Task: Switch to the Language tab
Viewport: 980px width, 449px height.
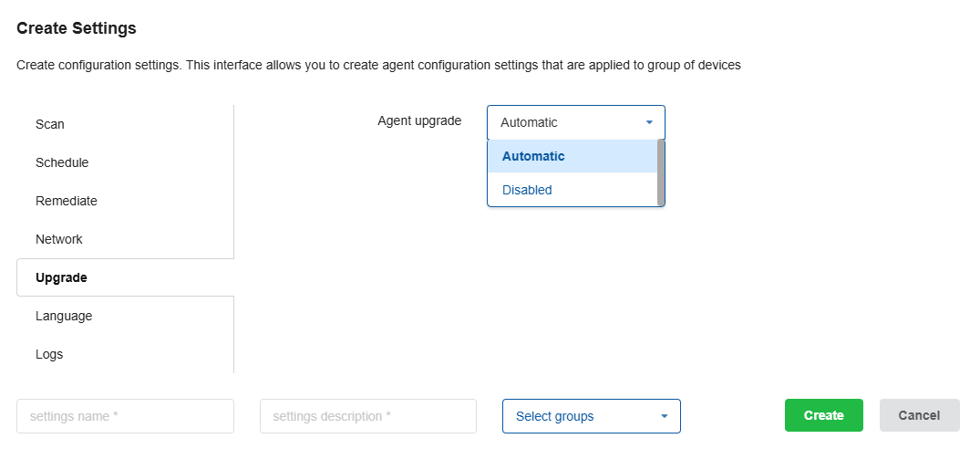Action: pos(64,316)
